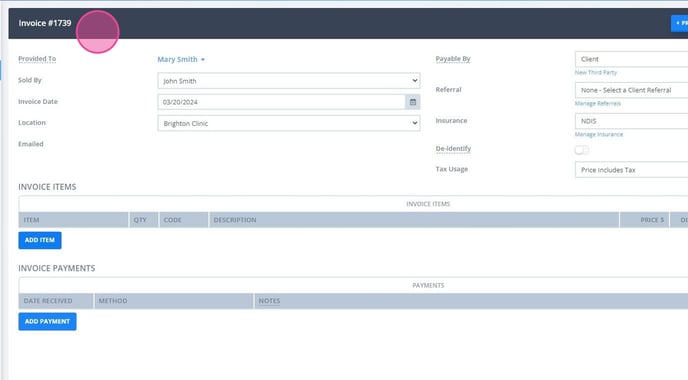Open the Tax Usage dropdown
688x380 pixels.
[x=631, y=170]
